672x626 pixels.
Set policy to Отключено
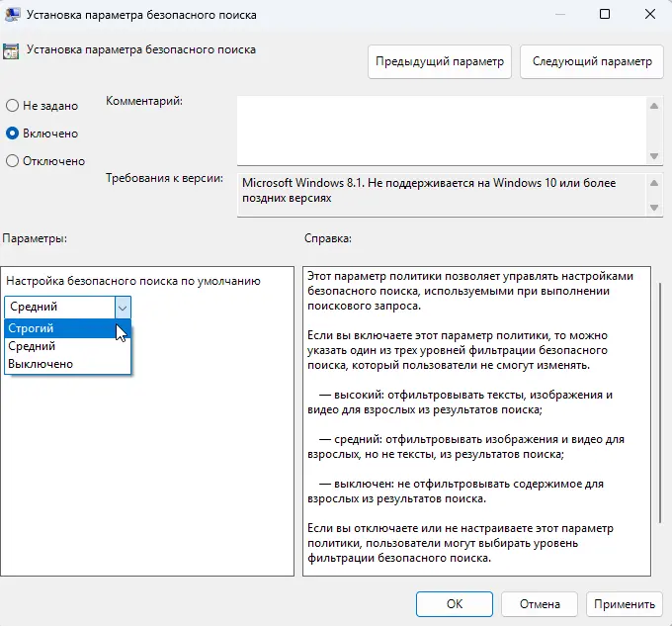click(x=13, y=161)
